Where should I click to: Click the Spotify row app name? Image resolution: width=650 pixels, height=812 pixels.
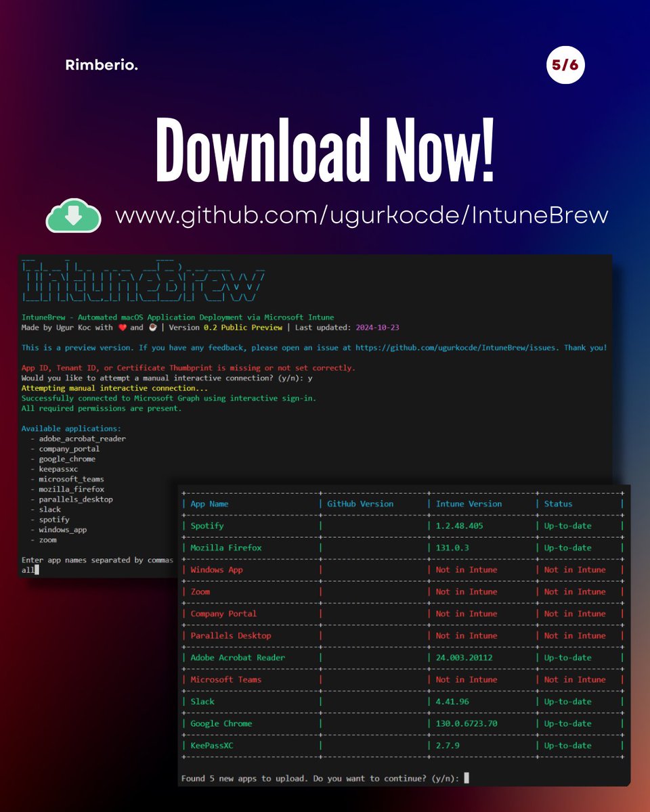pos(207,526)
